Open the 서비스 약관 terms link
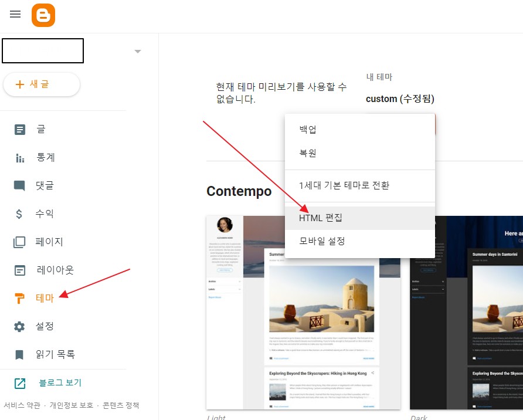The image size is (523, 420). coord(22,405)
